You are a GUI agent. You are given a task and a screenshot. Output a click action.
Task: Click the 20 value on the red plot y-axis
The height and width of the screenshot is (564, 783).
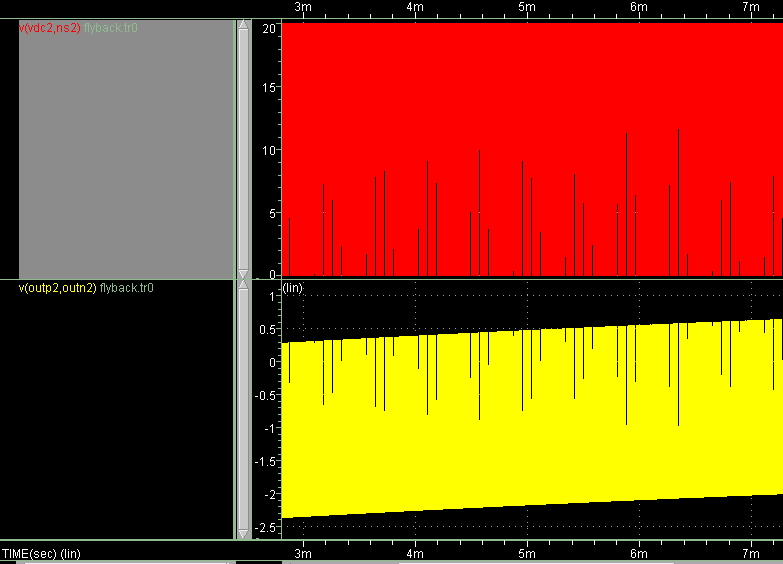(269, 28)
